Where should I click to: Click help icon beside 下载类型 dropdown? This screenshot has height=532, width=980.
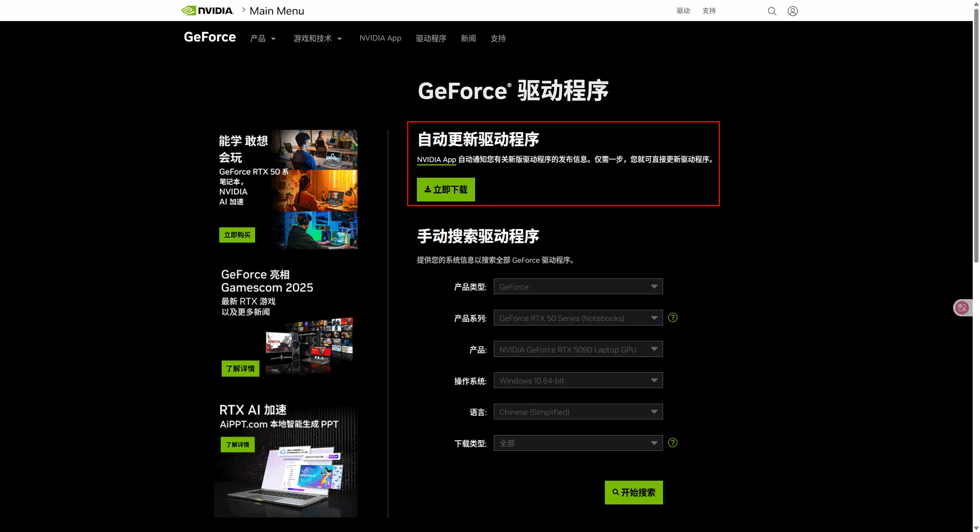tap(673, 443)
